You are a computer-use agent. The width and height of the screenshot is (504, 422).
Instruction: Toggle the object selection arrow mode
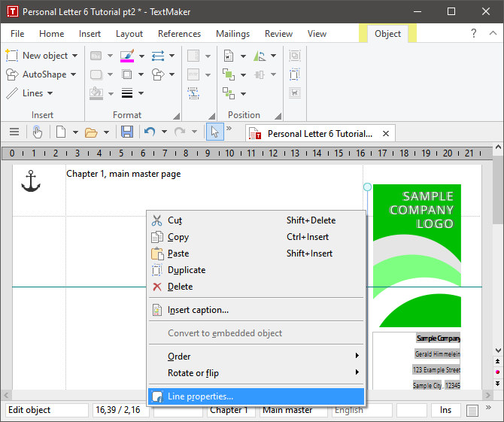214,132
